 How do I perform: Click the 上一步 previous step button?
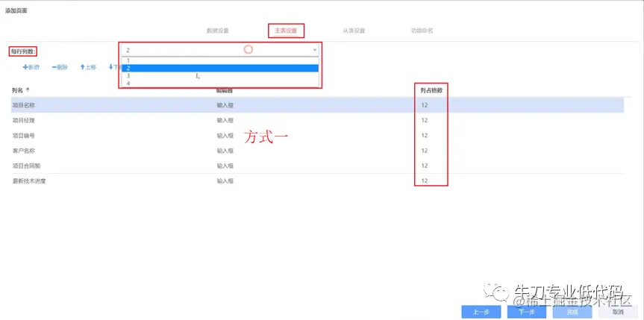[481, 312]
